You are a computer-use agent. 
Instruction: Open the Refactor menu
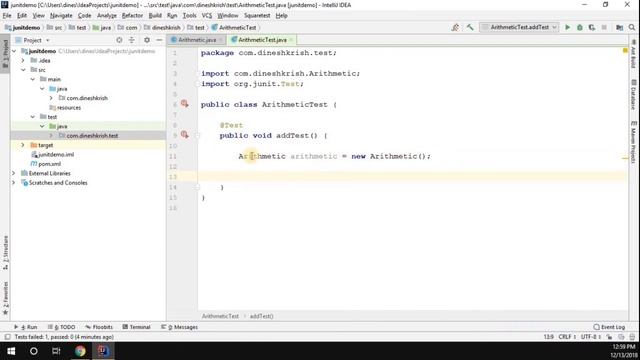132,16
